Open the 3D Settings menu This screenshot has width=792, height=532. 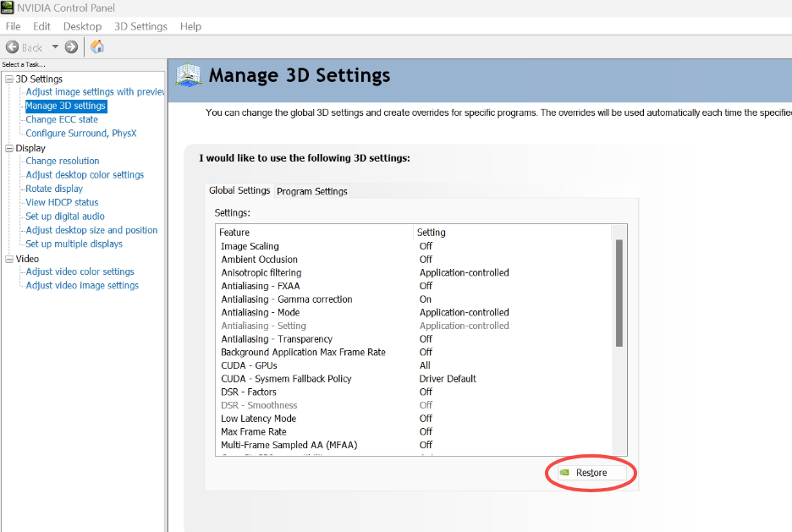click(140, 26)
